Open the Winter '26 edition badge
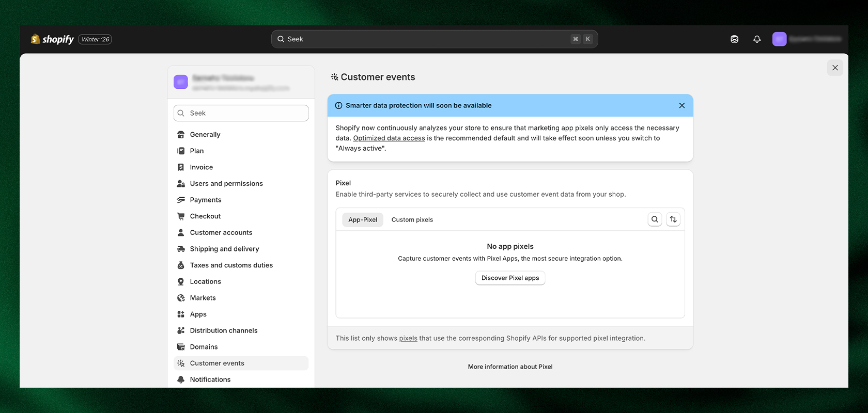868x413 pixels. (95, 39)
